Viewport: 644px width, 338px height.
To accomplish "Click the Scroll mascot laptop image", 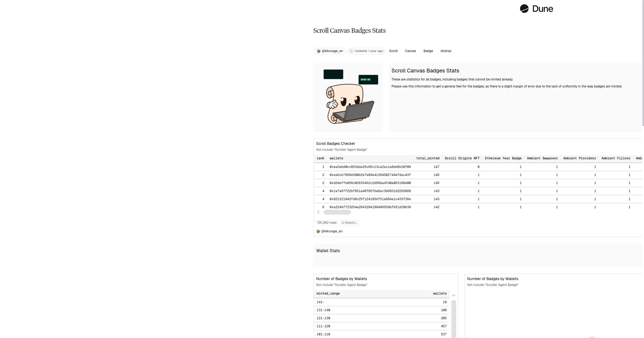I will point(348,98).
